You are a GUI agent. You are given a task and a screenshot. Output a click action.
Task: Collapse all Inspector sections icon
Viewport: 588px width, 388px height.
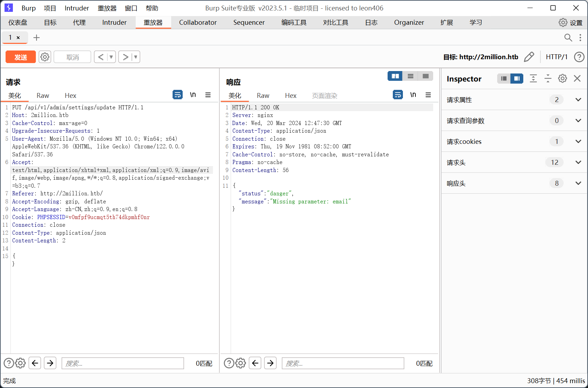548,79
